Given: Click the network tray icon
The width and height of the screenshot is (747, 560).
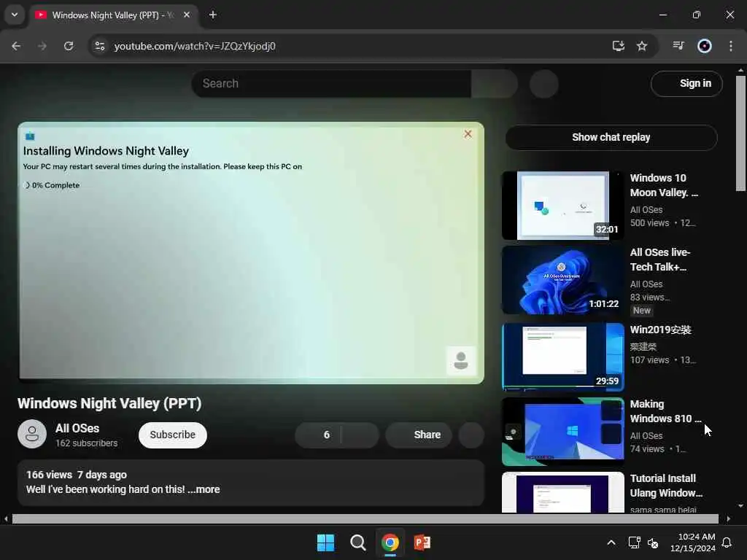Looking at the screenshot, I should (x=634, y=542).
